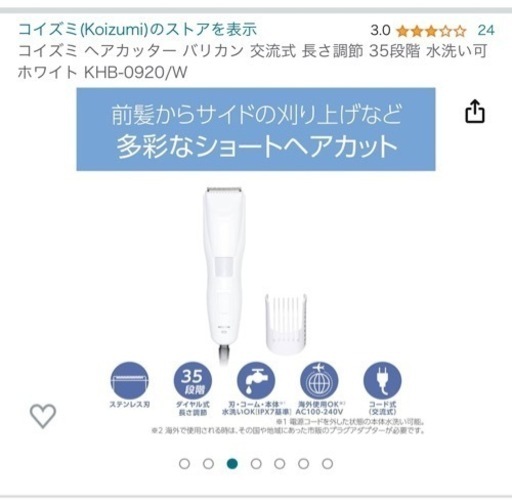
Task: Go to first image carousel dot
Action: [184, 464]
